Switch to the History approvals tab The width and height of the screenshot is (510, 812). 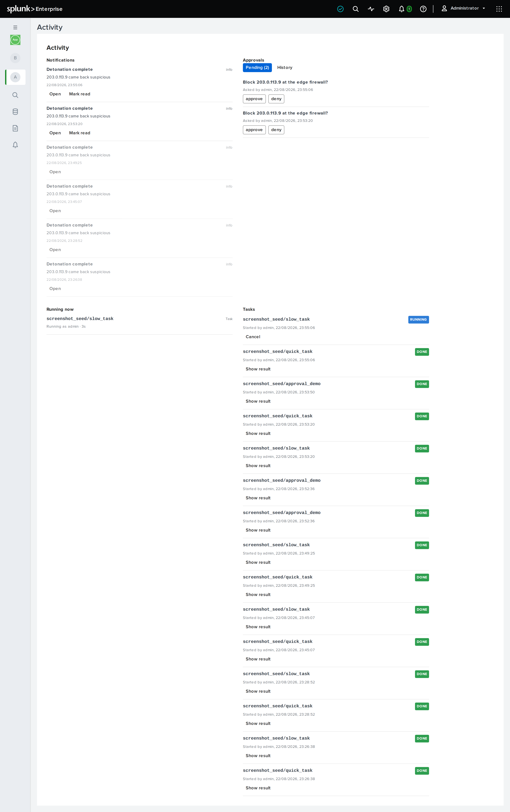(285, 67)
